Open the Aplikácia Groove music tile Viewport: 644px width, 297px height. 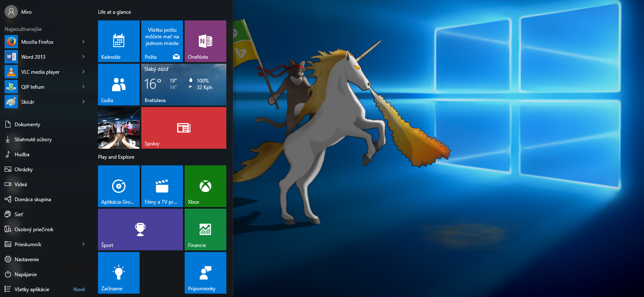click(119, 186)
